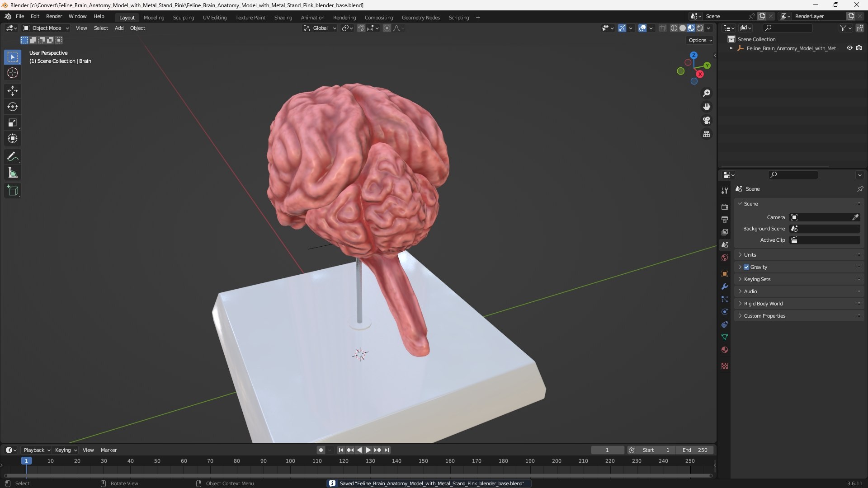The image size is (868, 488).
Task: Click the zoom magnifier viewport gizmo
Action: pyautogui.click(x=707, y=93)
